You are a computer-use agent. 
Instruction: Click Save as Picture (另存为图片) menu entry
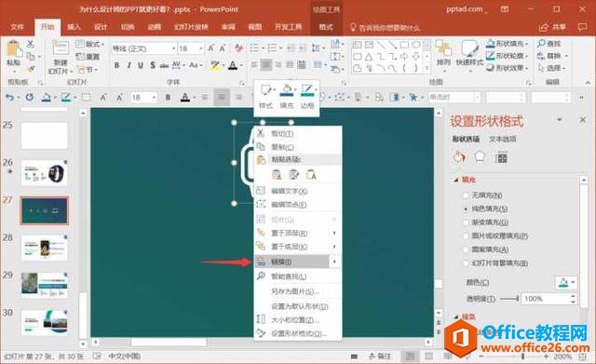click(x=298, y=291)
